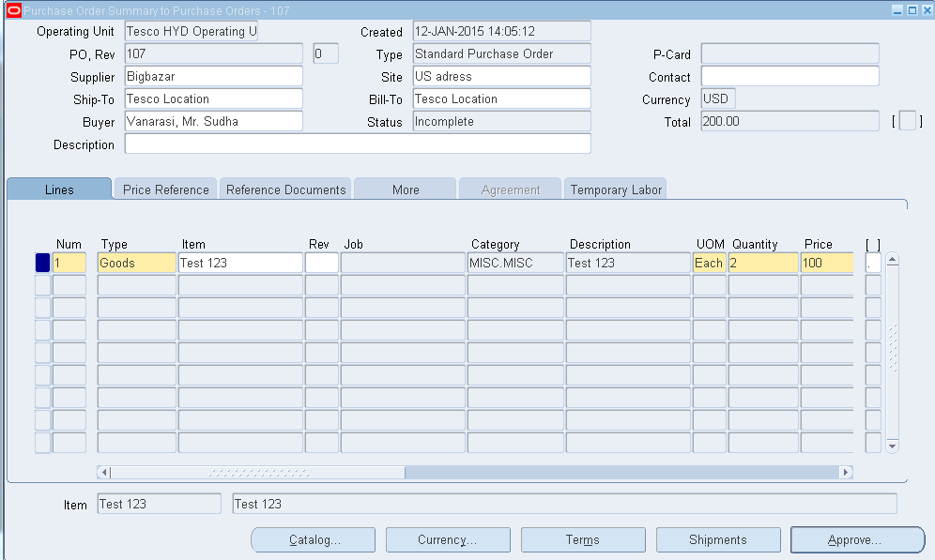Click the Type field Standard Purchase Order
The height and width of the screenshot is (560, 935).
pos(501,53)
